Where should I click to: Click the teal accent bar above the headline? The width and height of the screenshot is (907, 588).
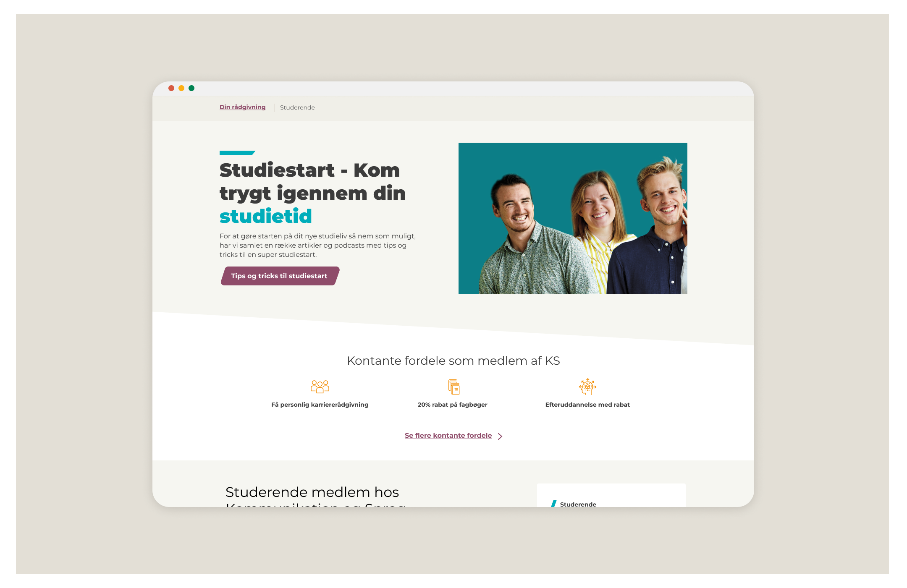coord(237,153)
